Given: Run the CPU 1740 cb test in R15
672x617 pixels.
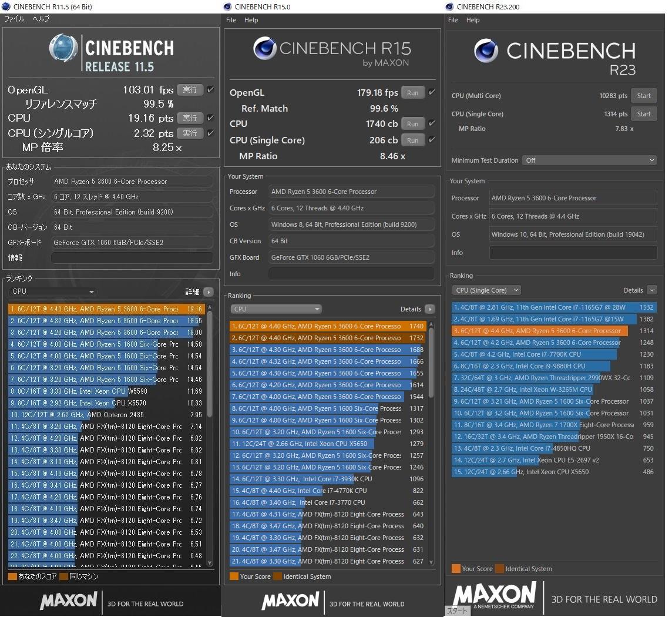Looking at the screenshot, I should [413, 123].
